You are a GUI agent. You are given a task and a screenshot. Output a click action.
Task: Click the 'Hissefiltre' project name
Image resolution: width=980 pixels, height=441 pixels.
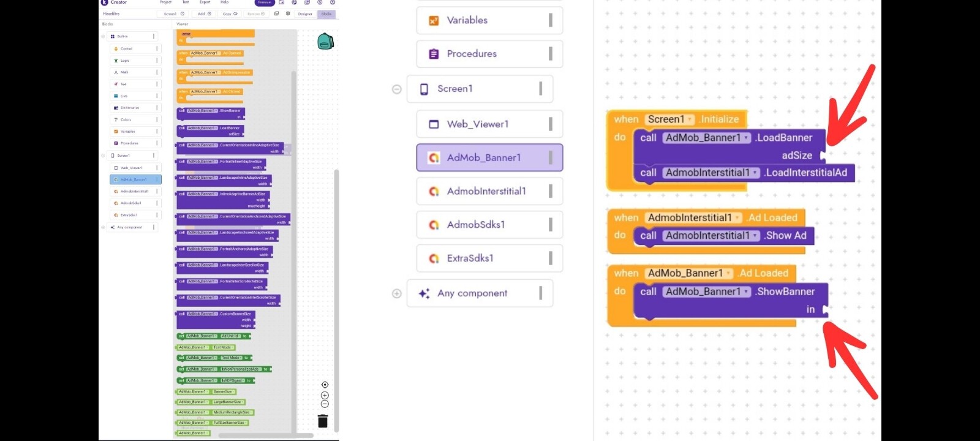click(x=111, y=13)
